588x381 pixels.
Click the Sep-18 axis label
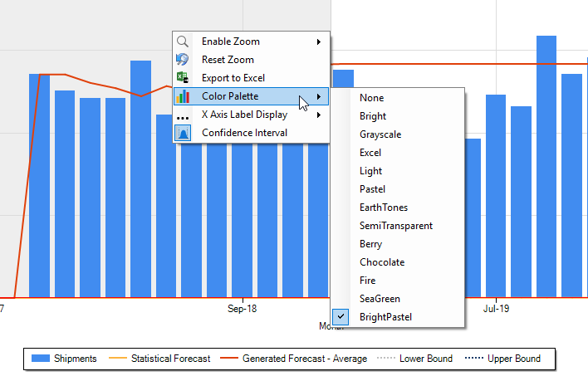tap(243, 309)
